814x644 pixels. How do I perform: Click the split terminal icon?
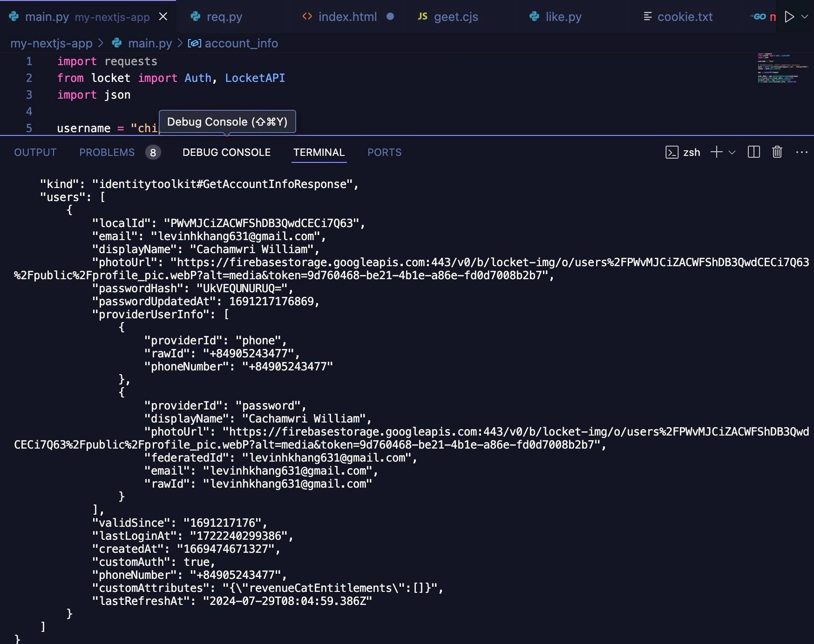point(753,152)
